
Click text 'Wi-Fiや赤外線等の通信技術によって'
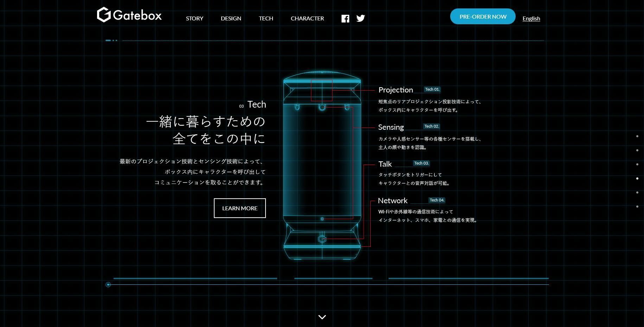416,212
